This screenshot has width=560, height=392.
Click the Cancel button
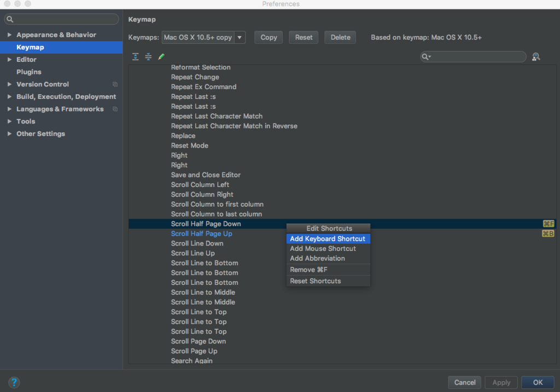click(x=465, y=382)
